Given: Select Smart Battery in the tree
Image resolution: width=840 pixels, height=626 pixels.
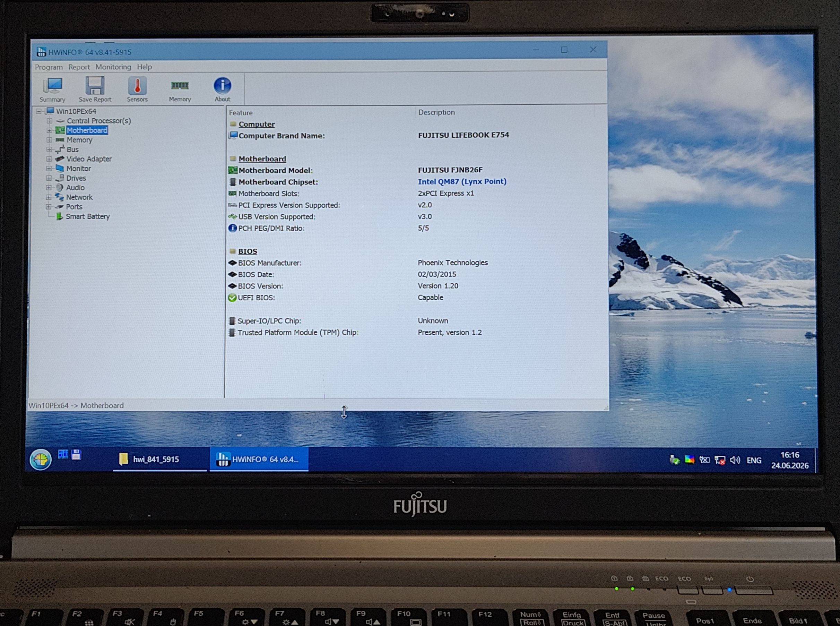Looking at the screenshot, I should 88,216.
